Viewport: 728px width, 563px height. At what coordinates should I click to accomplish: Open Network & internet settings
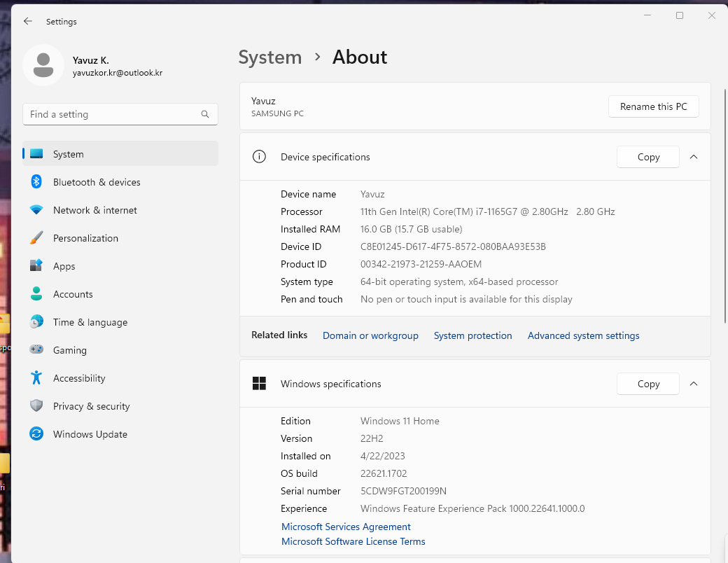click(x=120, y=210)
